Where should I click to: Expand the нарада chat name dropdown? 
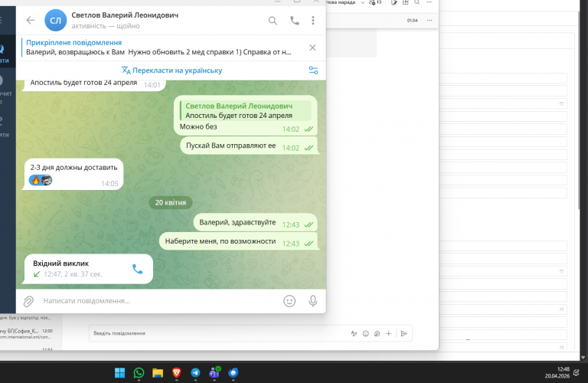click(x=362, y=2)
